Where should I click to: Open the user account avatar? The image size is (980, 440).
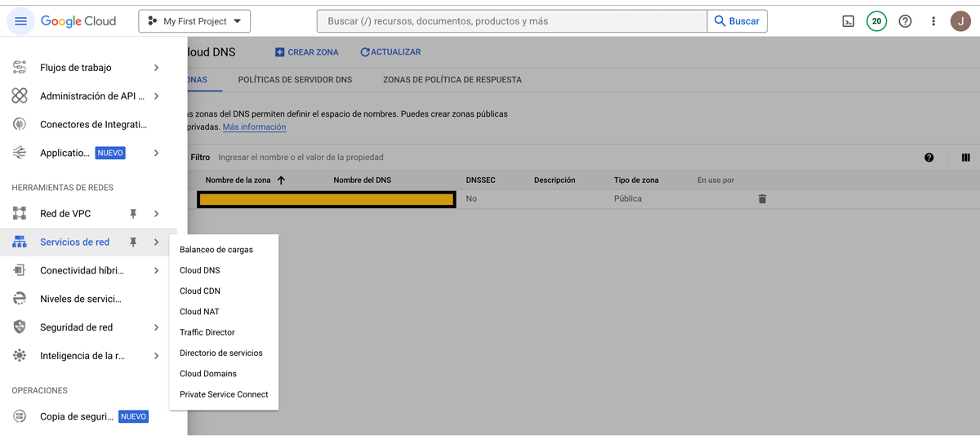coord(960,21)
